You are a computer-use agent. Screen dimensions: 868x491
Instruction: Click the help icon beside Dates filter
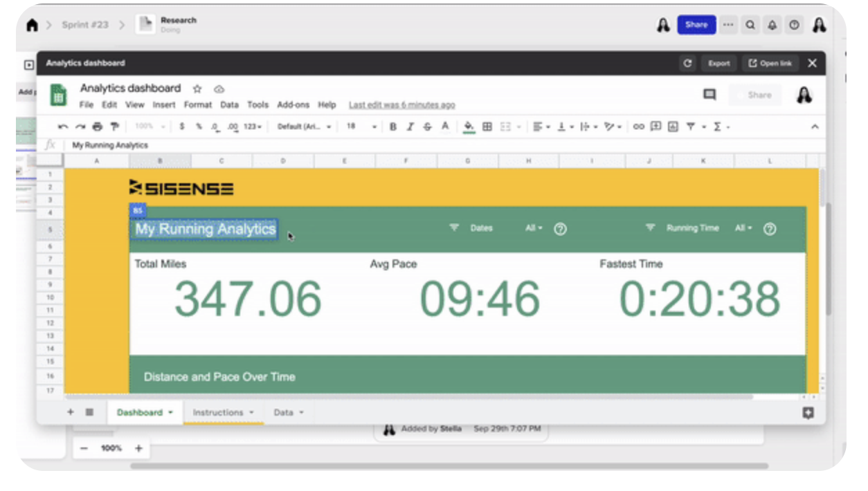coord(561,229)
